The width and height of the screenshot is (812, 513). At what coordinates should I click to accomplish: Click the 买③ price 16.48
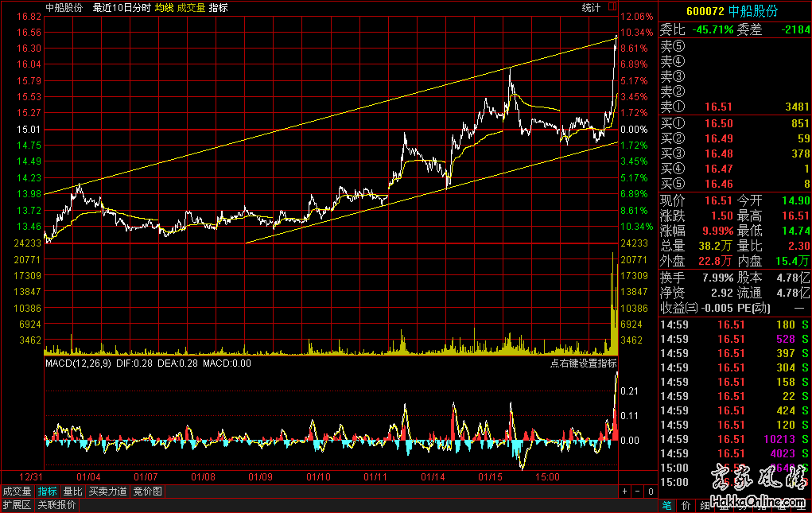coord(719,154)
